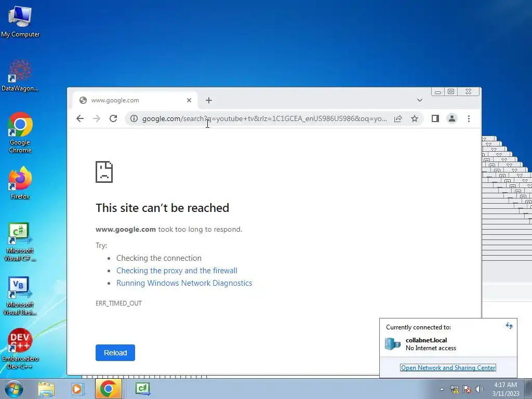Viewport: 532px width, 399px height.
Task: Open Windows Explorer from the taskbar
Action: click(46, 389)
